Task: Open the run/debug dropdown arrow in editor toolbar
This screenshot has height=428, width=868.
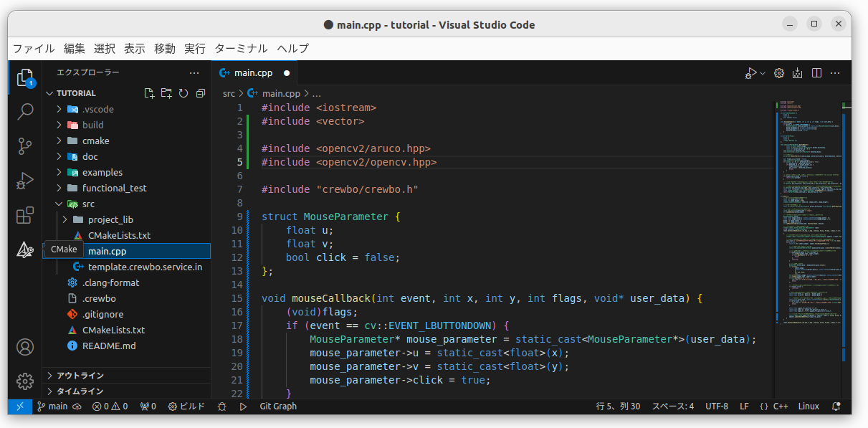Action: pyautogui.click(x=763, y=73)
